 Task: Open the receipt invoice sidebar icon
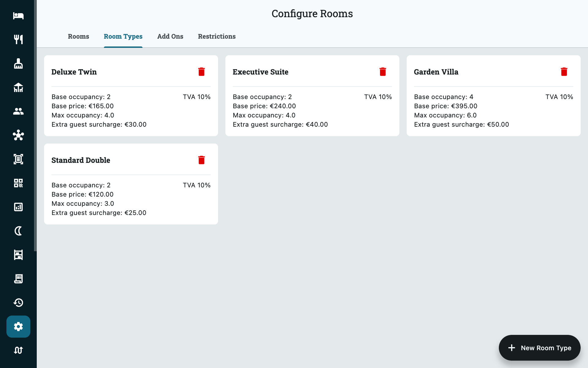click(x=18, y=279)
